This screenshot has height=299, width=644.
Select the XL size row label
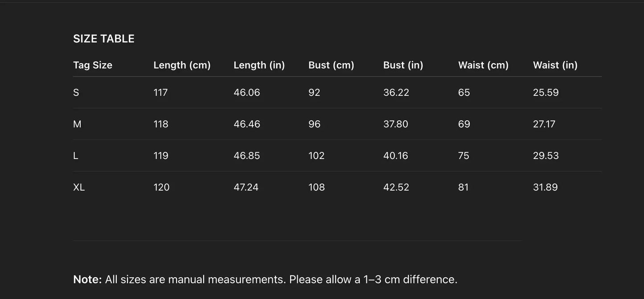click(x=79, y=187)
